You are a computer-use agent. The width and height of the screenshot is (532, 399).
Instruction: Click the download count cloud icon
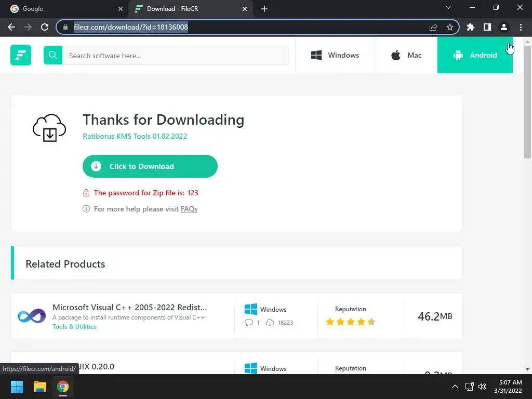270,322
